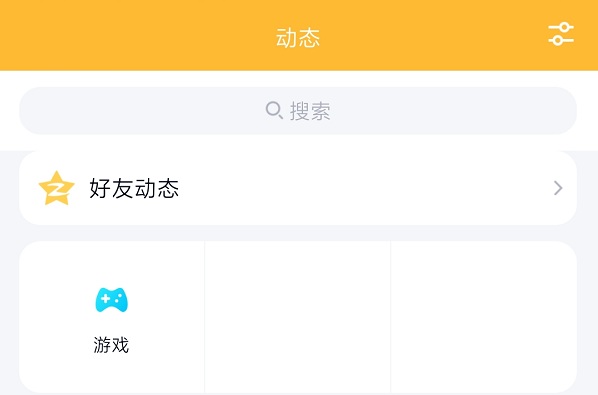Tap the plus pad on the controller icon
Image resolution: width=598 pixels, height=395 pixels.
pos(106,299)
